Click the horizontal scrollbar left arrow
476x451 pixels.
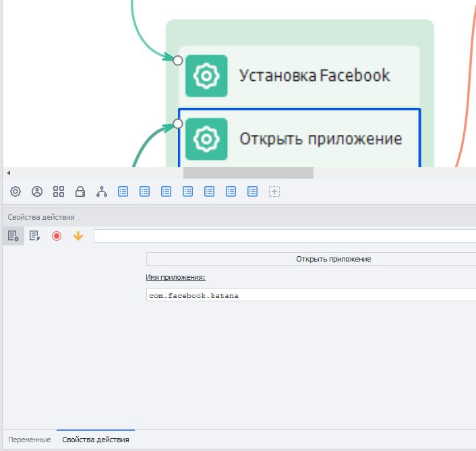9,173
